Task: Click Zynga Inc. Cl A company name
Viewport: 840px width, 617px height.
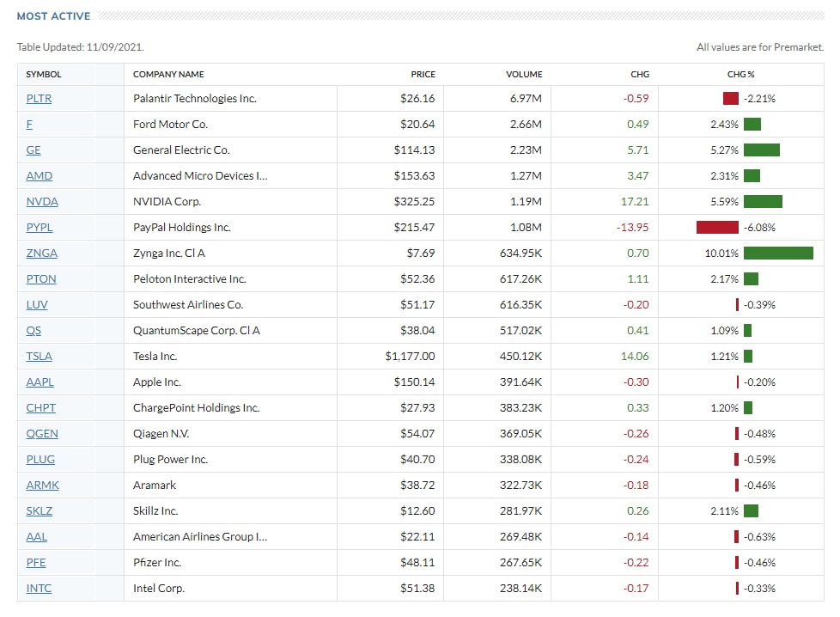Action: [168, 253]
